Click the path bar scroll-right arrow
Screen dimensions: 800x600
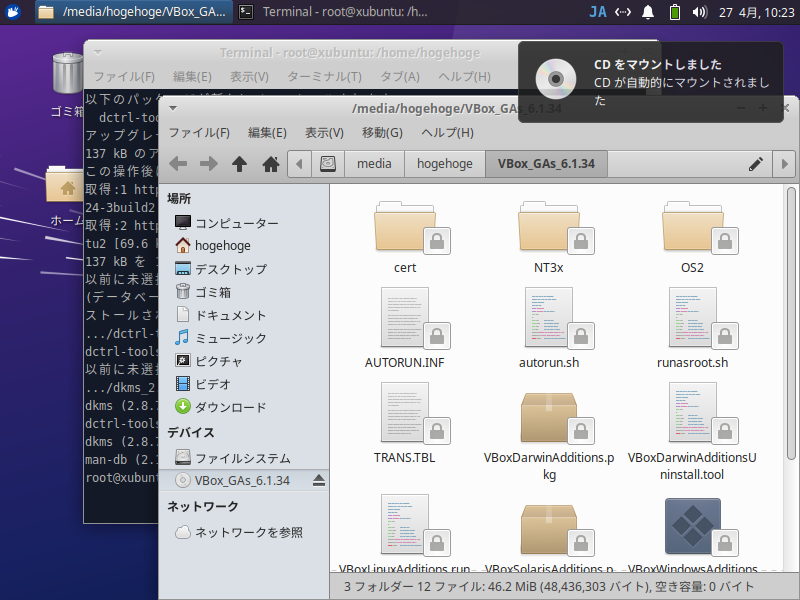(x=784, y=164)
